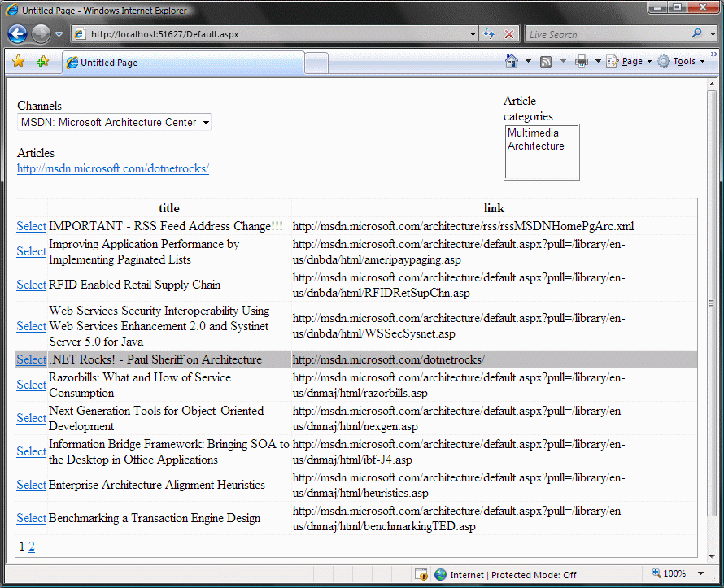Open the recent pages history dropdown arrow
724x588 pixels.
coord(59,34)
